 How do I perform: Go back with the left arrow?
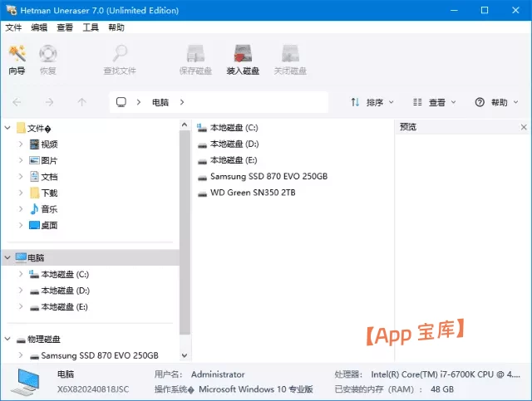(x=17, y=102)
